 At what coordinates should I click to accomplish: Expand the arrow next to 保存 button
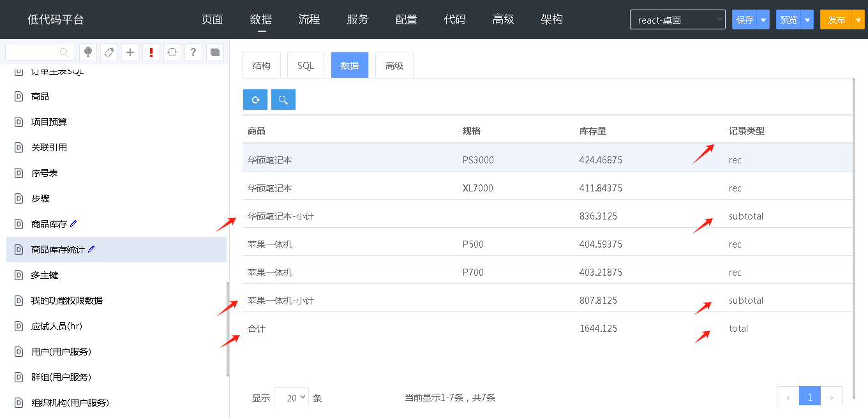tap(763, 20)
